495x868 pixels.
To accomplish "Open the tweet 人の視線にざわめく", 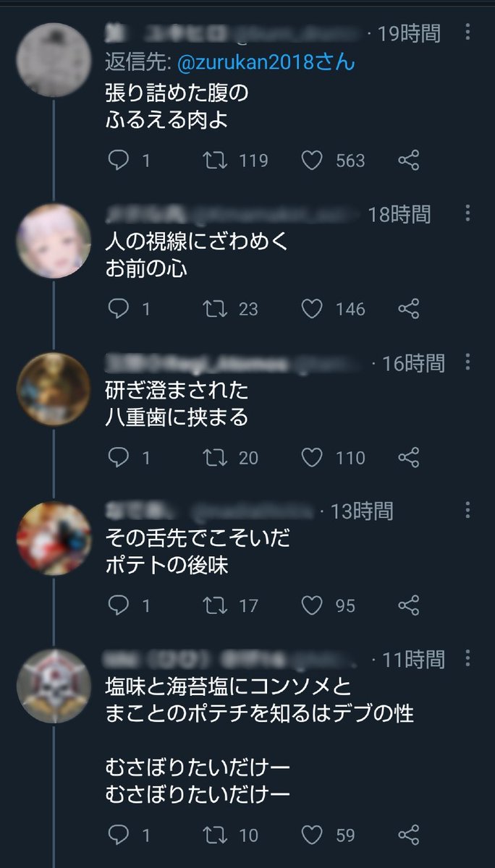I will click(197, 255).
